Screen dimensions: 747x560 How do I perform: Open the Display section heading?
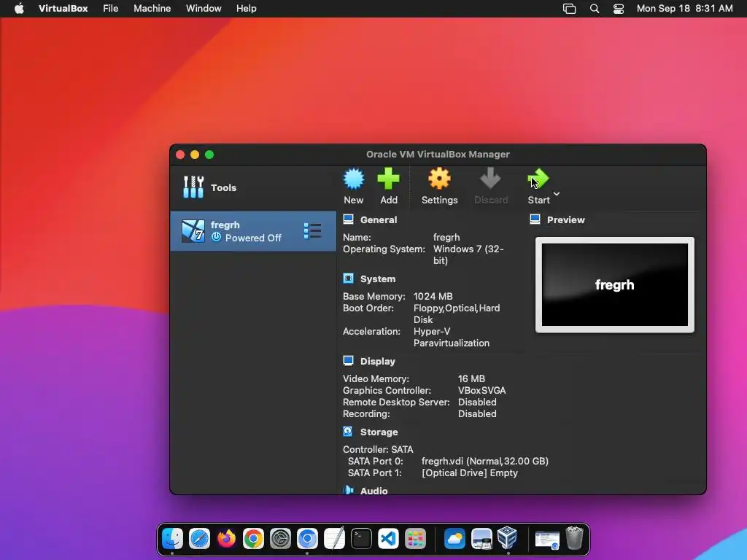click(x=378, y=362)
